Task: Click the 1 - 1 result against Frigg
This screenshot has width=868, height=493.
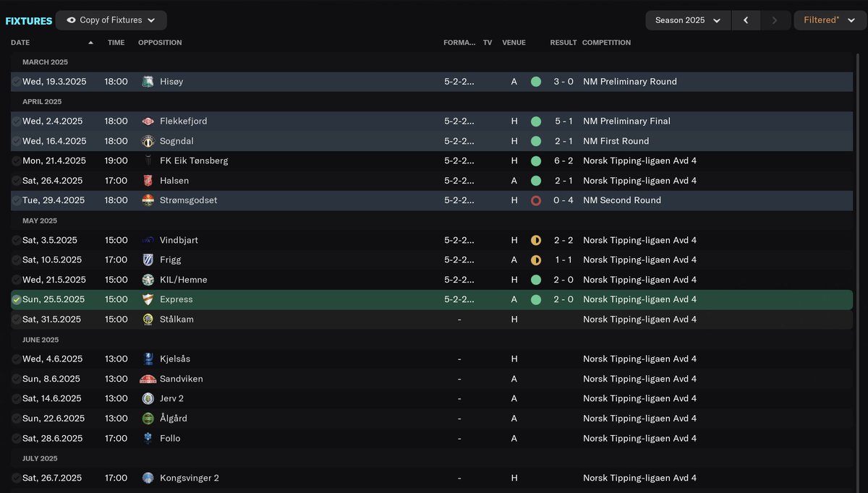Action: click(563, 260)
